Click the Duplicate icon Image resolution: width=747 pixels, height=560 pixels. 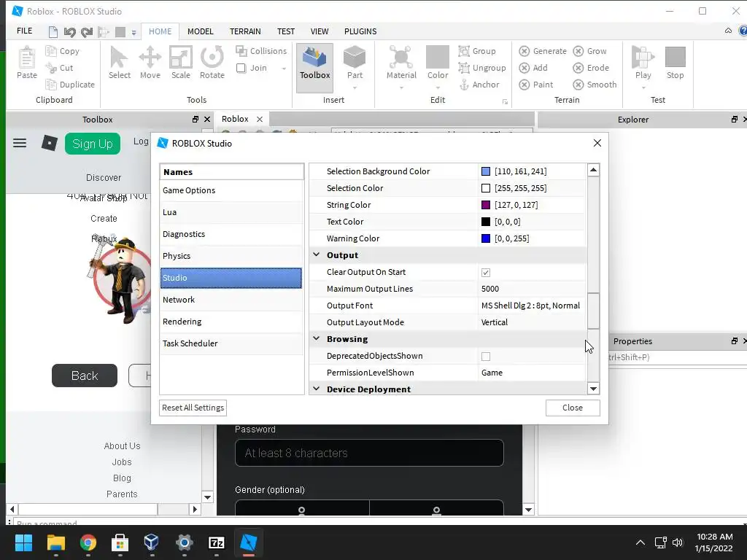tap(50, 85)
